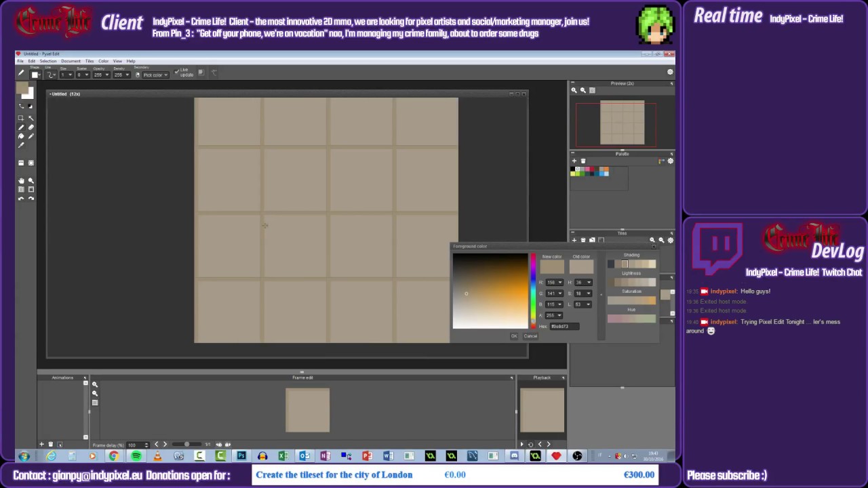Select the Pencil tool in the toolbox

(x=21, y=127)
